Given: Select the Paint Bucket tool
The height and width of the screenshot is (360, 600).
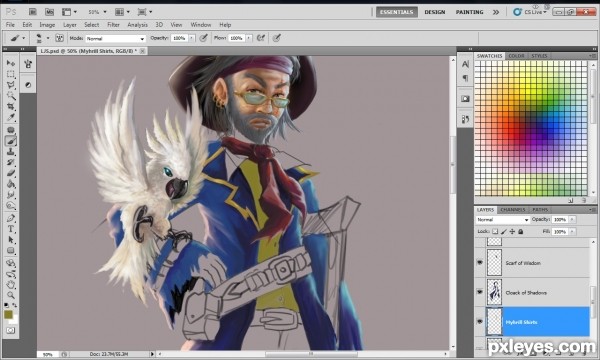Looking at the screenshot, I should click(11, 184).
